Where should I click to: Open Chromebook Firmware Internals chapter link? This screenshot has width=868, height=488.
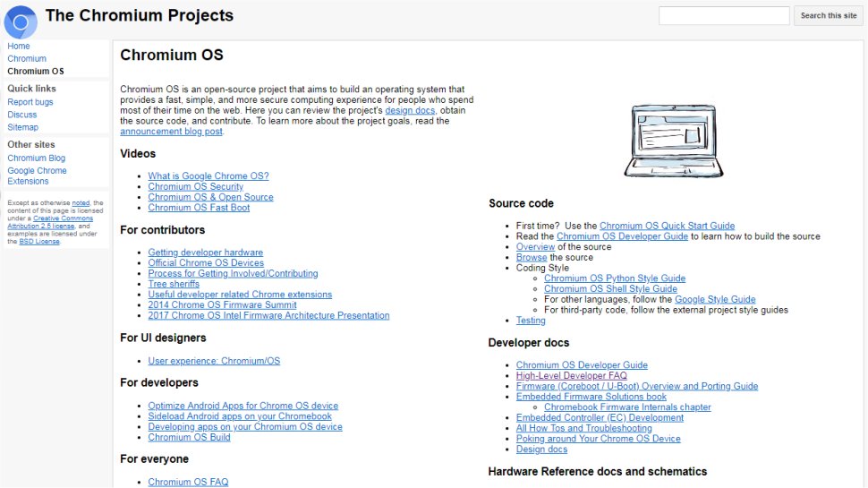pyautogui.click(x=627, y=407)
